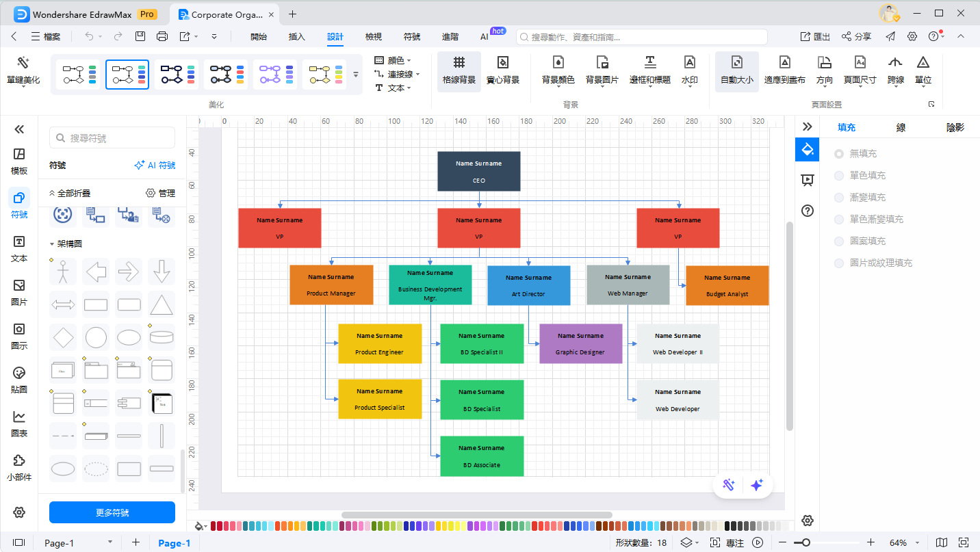Viewport: 980px width, 552px height.
Task: Select the 漸變填充 gradient fill option
Action: point(839,198)
